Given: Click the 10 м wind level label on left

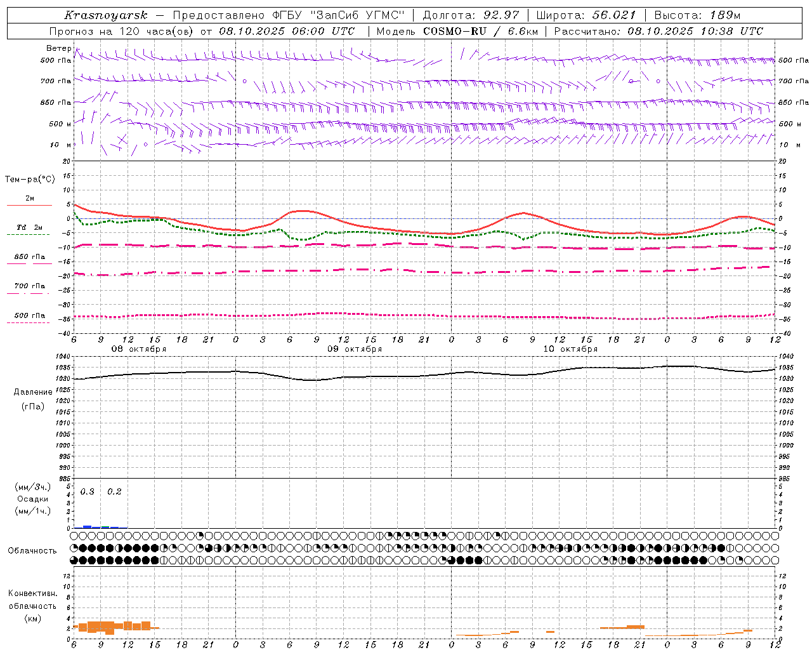Looking at the screenshot, I should click(61, 145).
